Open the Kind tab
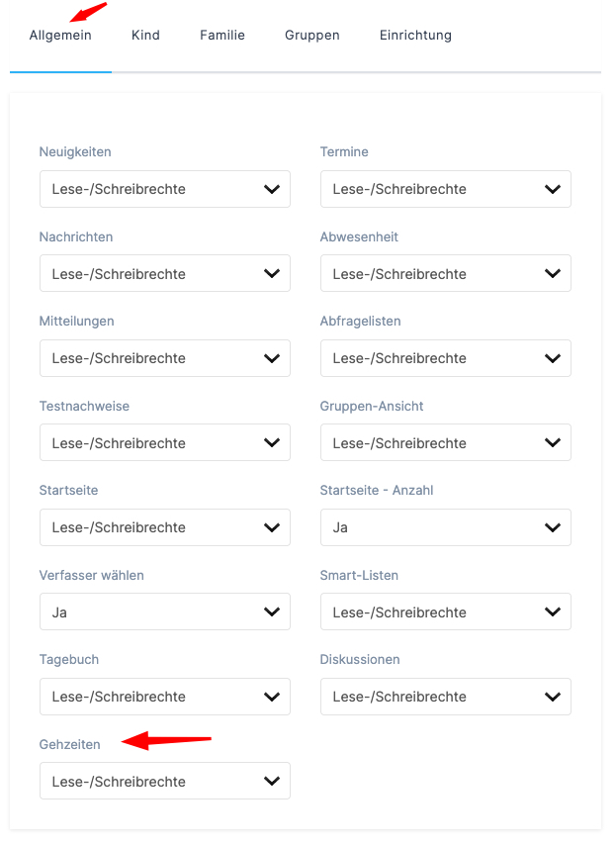This screenshot has width=616, height=846. [145, 36]
